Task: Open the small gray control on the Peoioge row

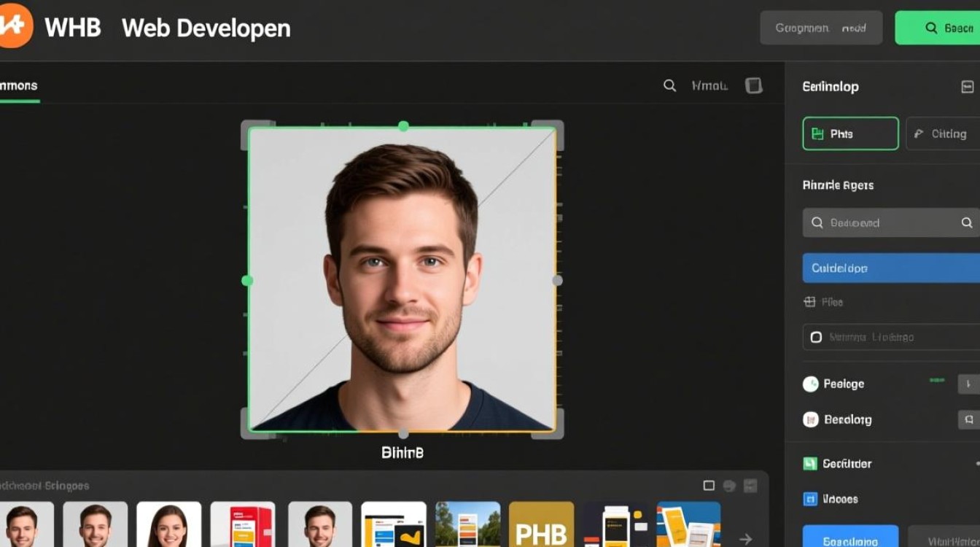Action: click(x=968, y=384)
